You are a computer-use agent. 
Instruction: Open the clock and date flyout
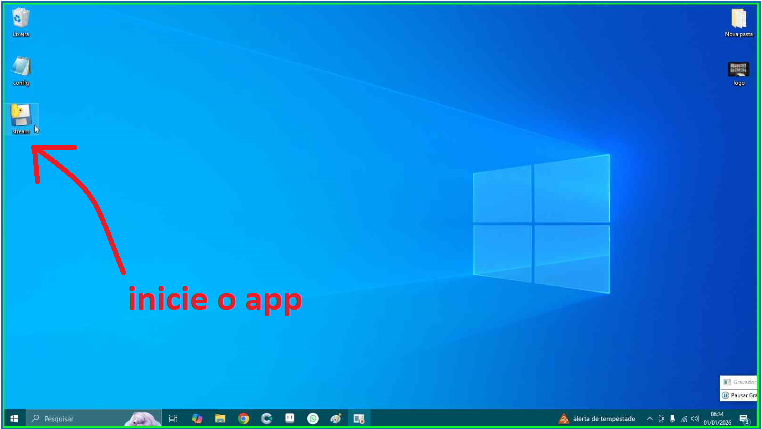pyautogui.click(x=717, y=418)
